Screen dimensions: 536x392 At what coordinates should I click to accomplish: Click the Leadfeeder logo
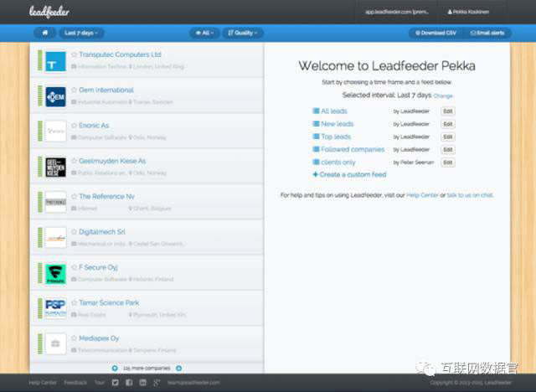pyautogui.click(x=49, y=12)
